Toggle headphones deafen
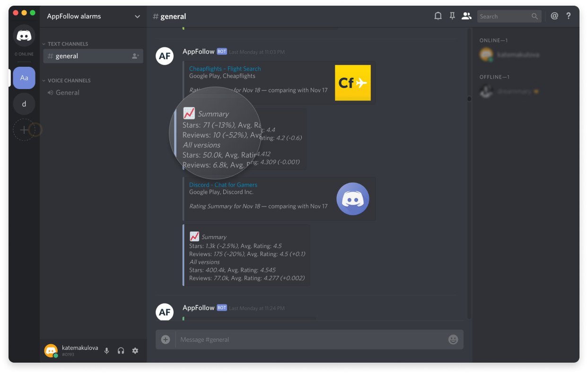 coord(121,351)
